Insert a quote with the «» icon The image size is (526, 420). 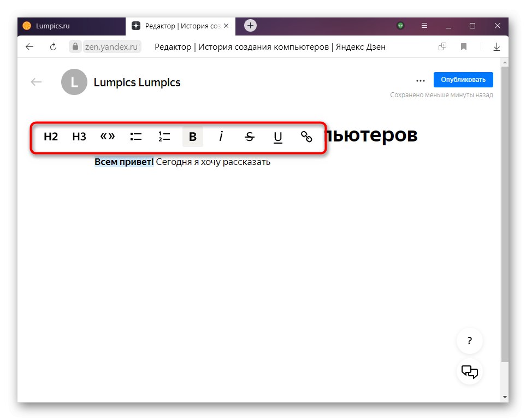pyautogui.click(x=107, y=137)
